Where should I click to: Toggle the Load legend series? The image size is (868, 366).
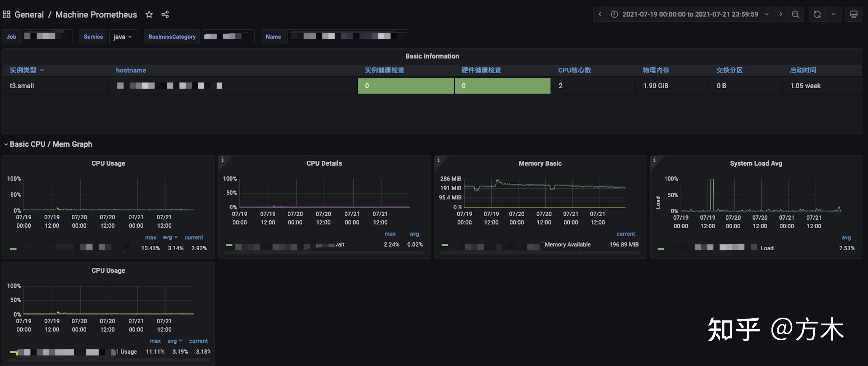767,248
